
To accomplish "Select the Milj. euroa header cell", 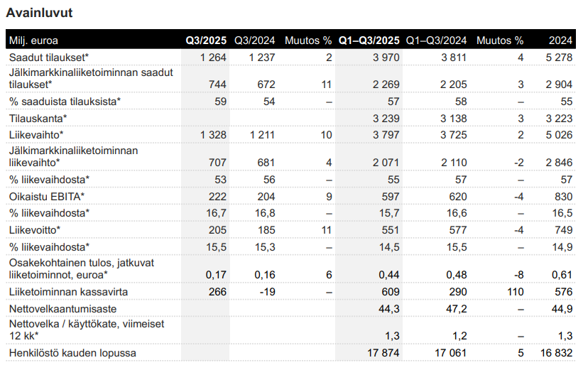I will pos(34,40).
